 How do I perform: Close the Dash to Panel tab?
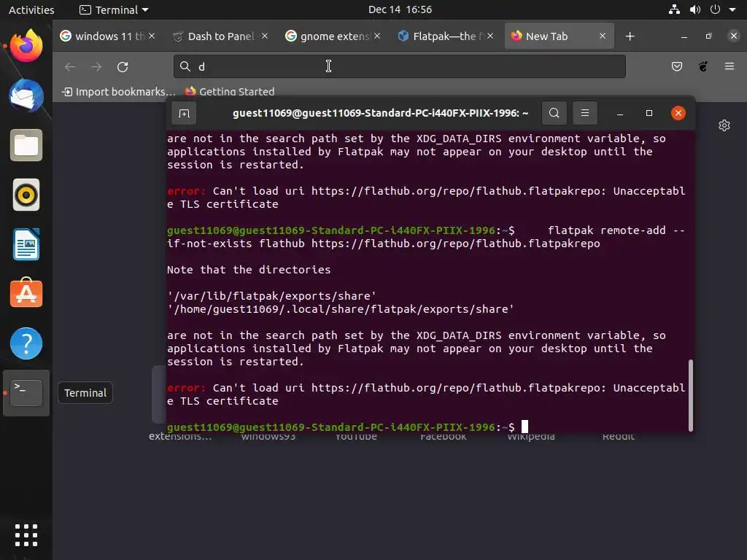pyautogui.click(x=265, y=36)
